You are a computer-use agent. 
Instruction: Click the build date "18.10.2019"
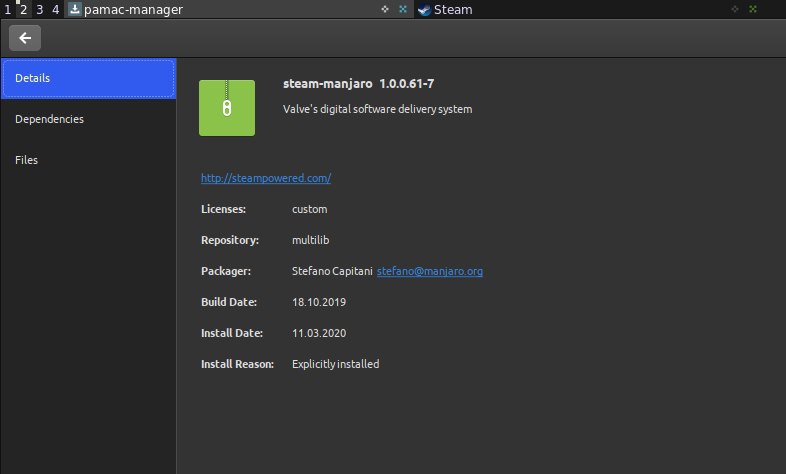pyautogui.click(x=319, y=302)
